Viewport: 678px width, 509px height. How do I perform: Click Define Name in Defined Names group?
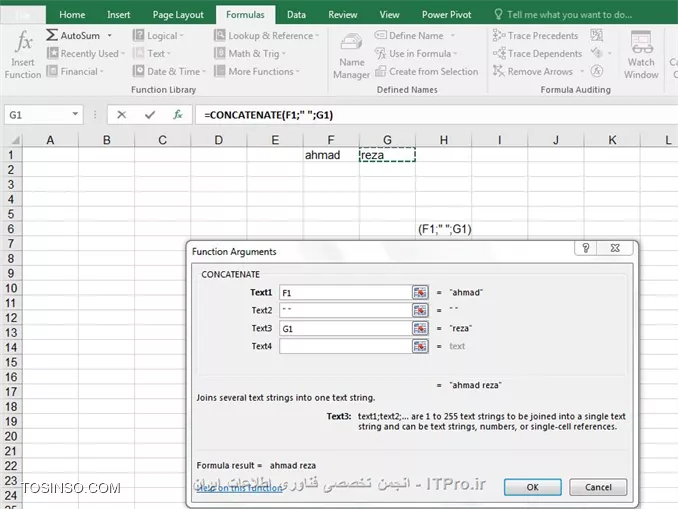click(x=409, y=35)
